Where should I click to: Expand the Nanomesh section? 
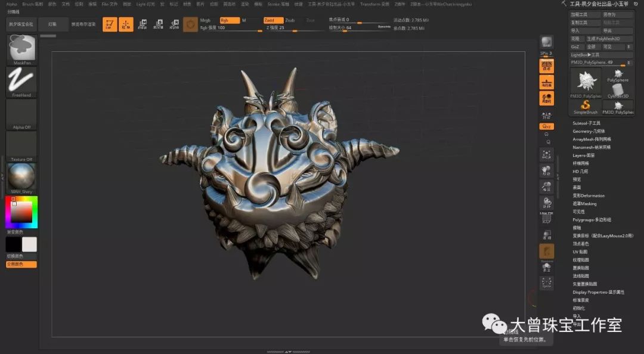[x=592, y=147]
